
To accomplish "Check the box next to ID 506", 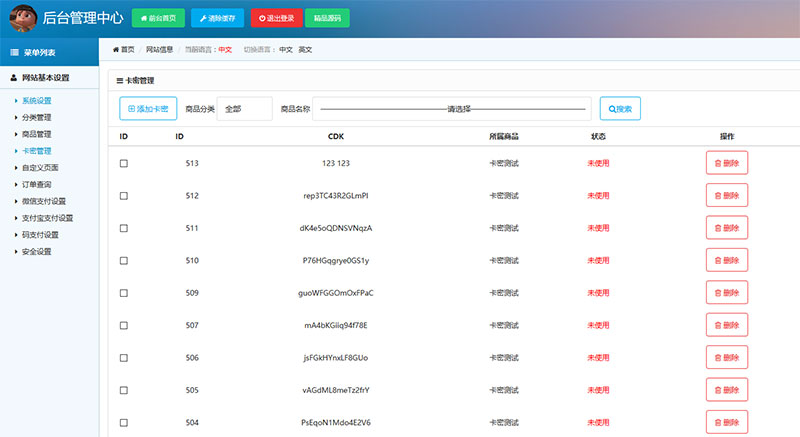I will (124, 358).
